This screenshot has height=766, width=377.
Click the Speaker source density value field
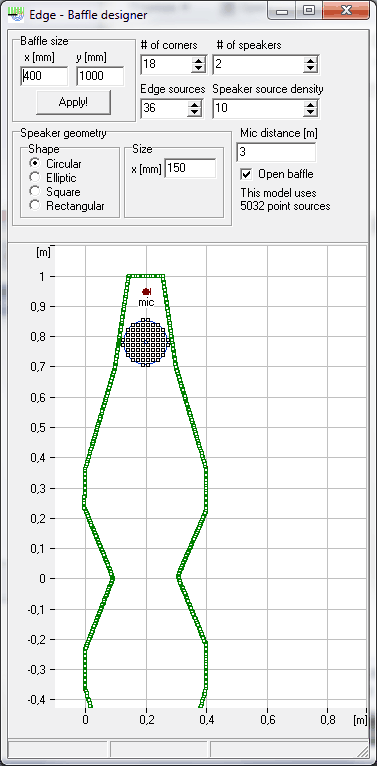258,108
